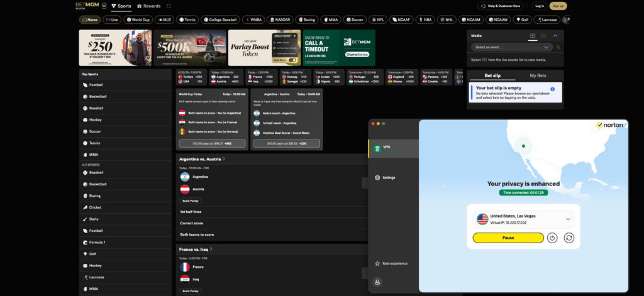Open Argentina vs. Austria event header chevron
This screenshot has width=644, height=296.
(x=223, y=159)
